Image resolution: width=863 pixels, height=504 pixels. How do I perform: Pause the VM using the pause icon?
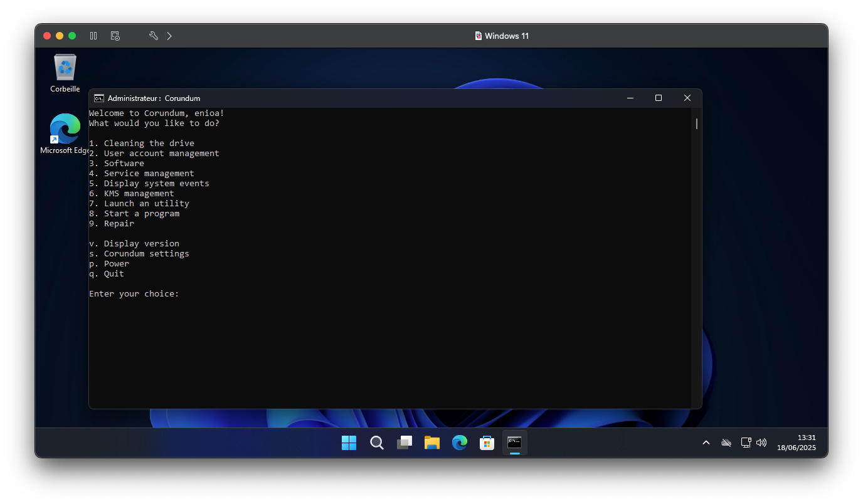pos(93,36)
